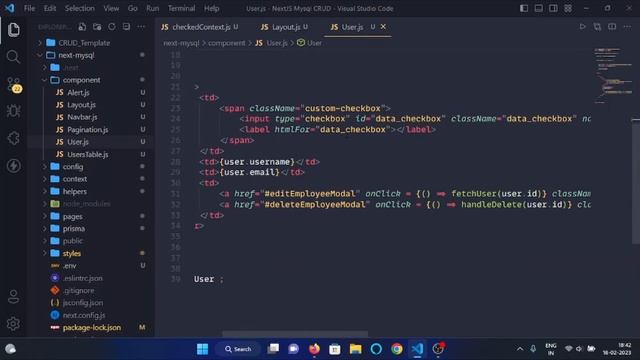Open Google Chrome from the taskbar
Viewport: 640px width, 360px height.
[397, 349]
